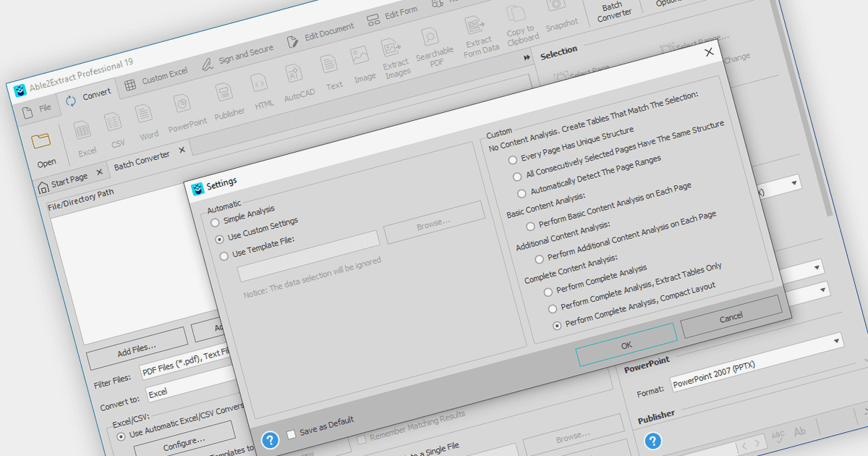Select Use Template File radio button
This screenshot has width=868, height=456.
click(224, 256)
